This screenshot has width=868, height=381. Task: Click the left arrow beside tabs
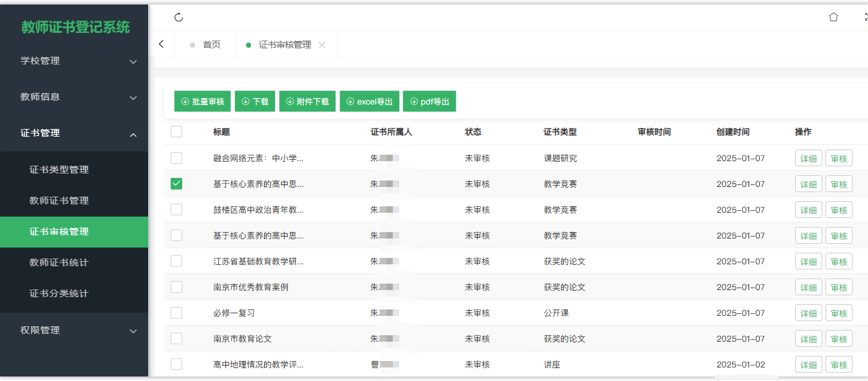161,44
